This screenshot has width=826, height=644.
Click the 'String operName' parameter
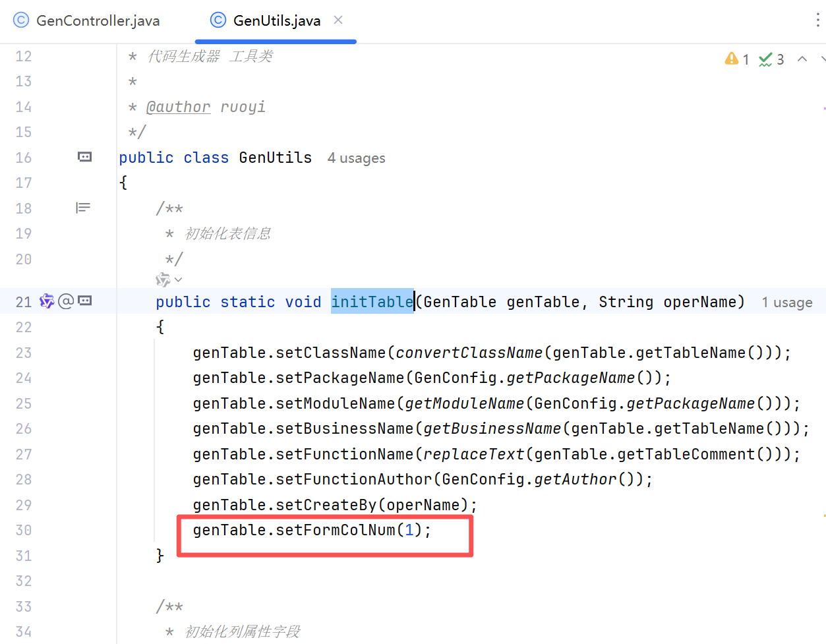click(667, 302)
